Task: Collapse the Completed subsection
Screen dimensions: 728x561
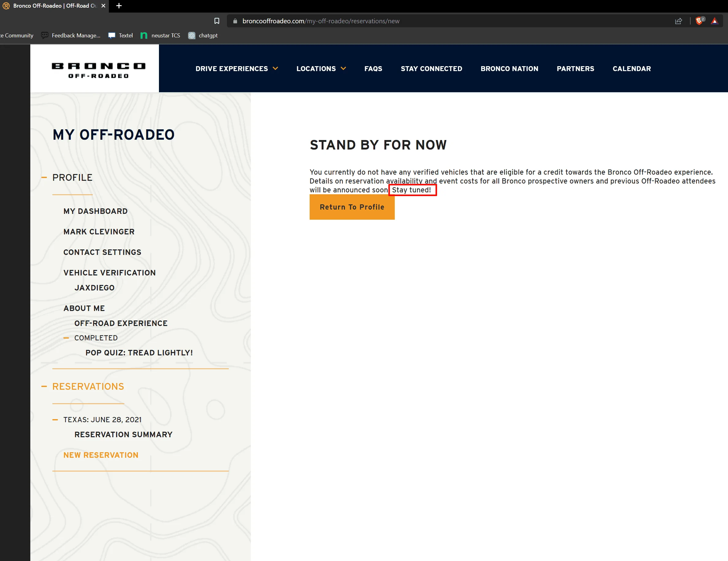Action: 66,338
